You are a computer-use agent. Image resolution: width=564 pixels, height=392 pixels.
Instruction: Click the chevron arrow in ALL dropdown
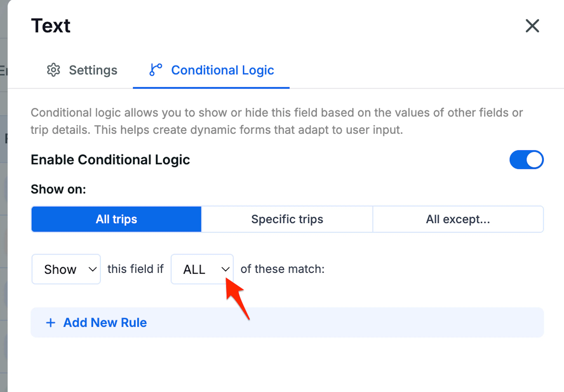(225, 269)
